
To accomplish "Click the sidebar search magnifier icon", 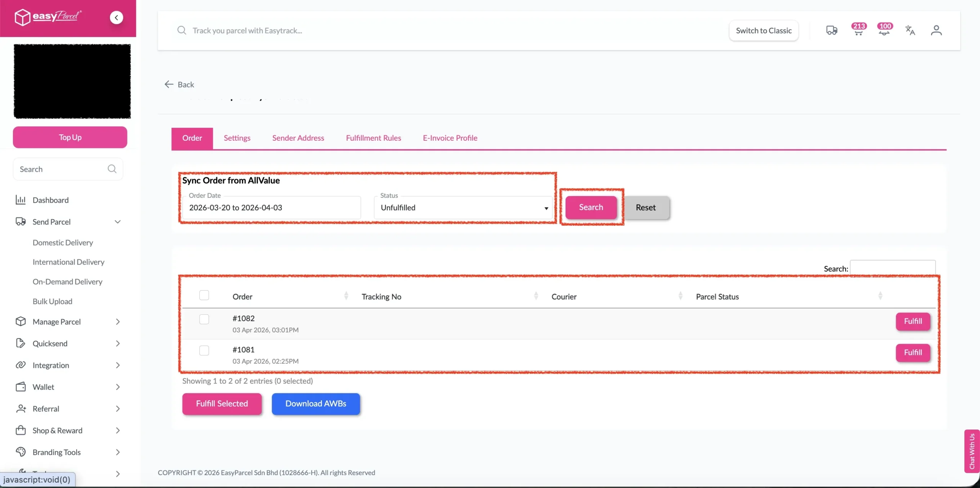I will point(112,169).
